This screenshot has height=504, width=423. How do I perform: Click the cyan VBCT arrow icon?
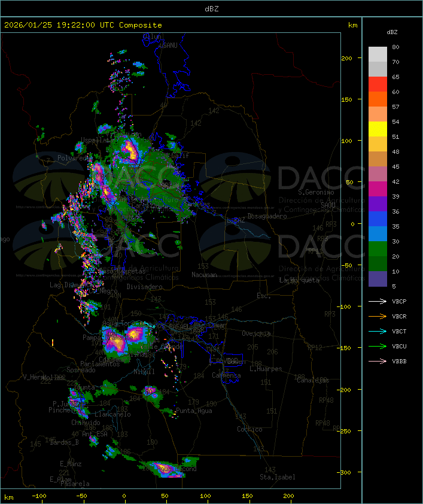[x=378, y=332]
